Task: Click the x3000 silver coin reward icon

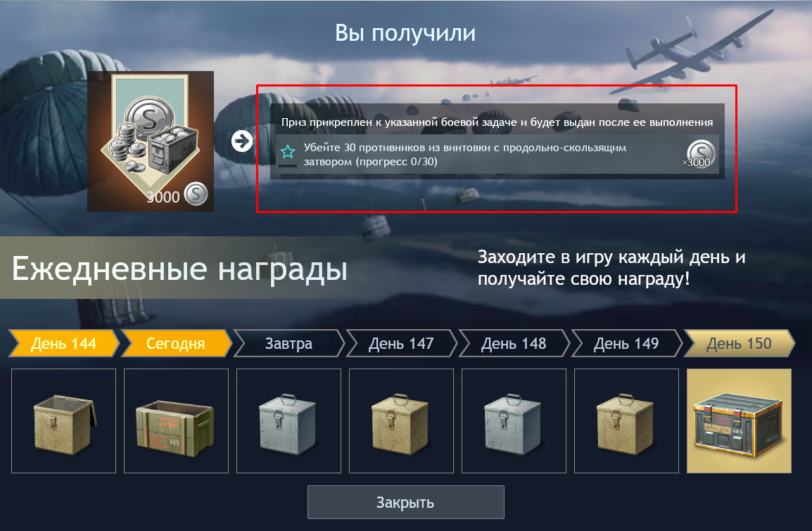Action: (700, 154)
